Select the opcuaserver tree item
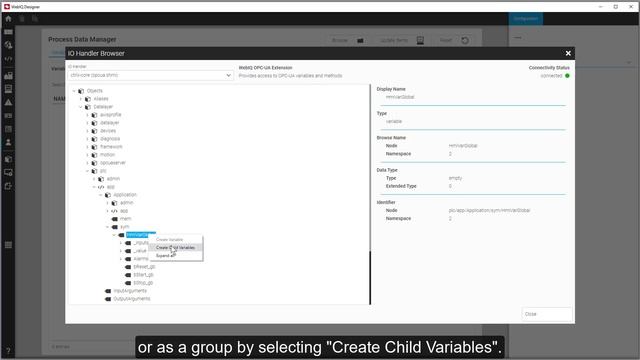This screenshot has height=360, width=640. (x=113, y=163)
